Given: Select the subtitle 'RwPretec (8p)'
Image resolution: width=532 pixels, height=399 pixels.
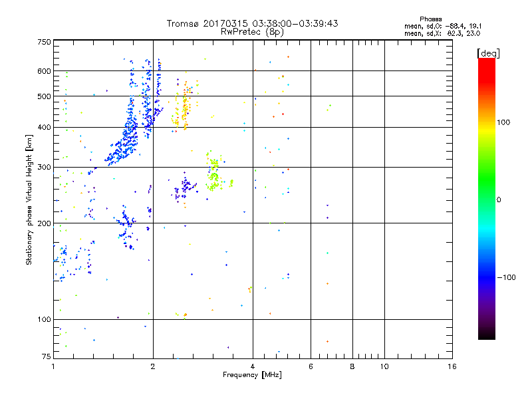Looking at the screenshot, I should click(x=252, y=32).
